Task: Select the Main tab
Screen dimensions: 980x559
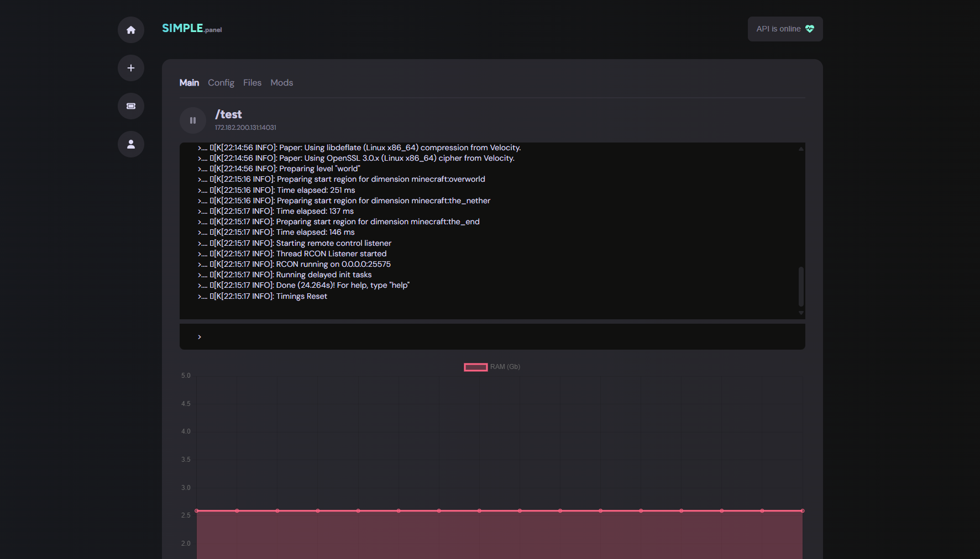Action: (189, 83)
